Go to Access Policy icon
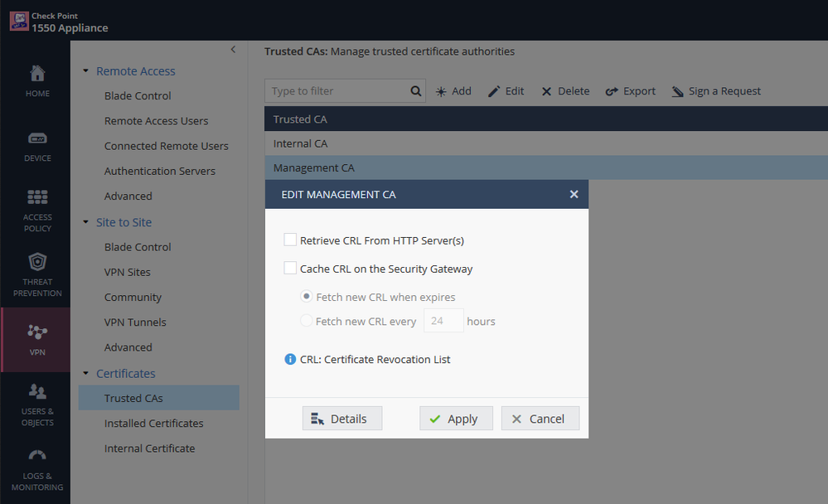The image size is (828, 504). tap(37, 197)
